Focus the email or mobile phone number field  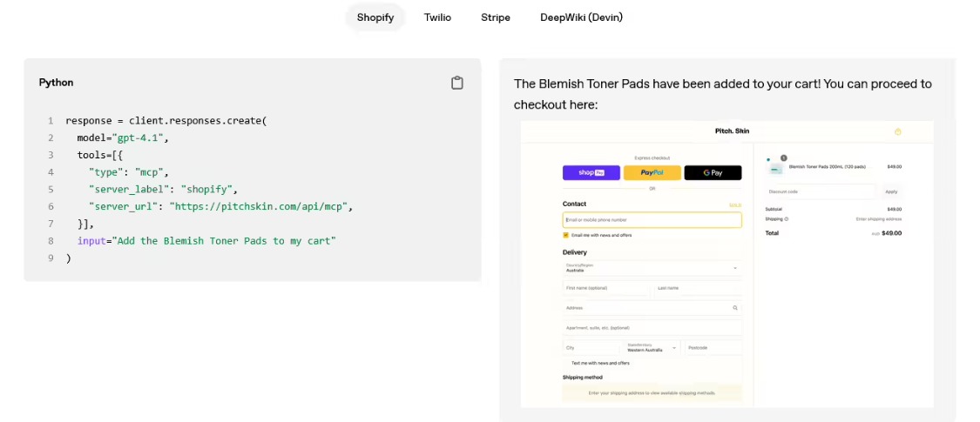(652, 220)
